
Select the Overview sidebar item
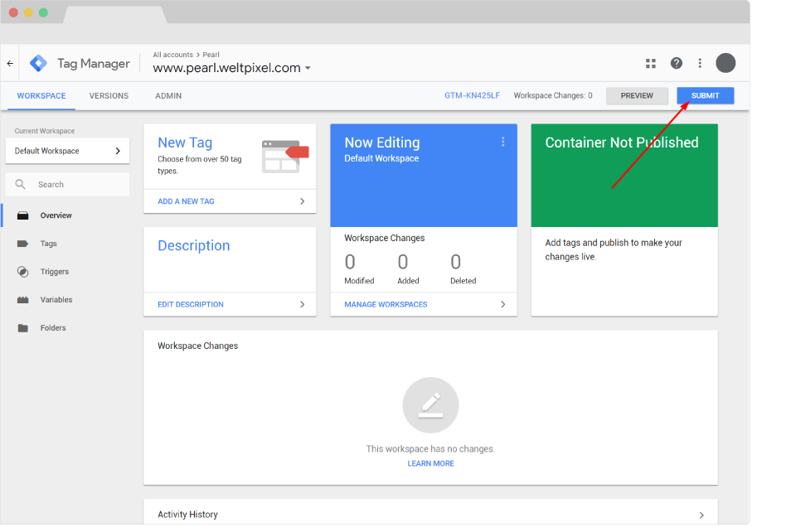tap(57, 215)
